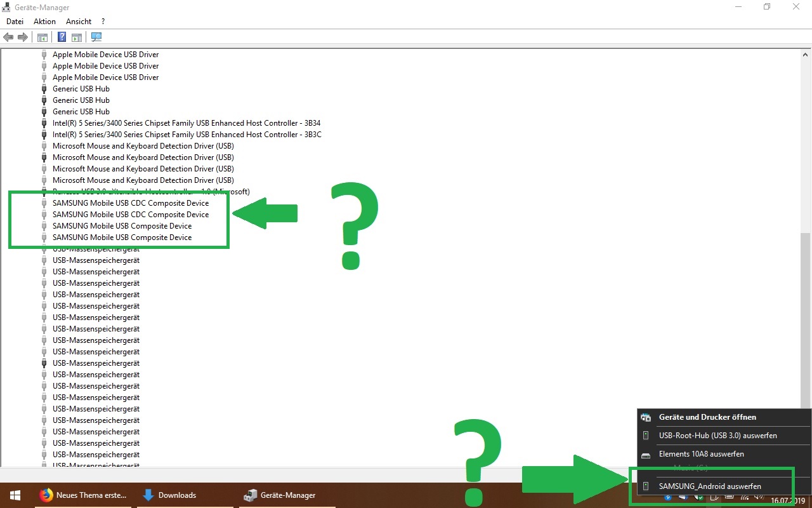
Task: Toggle the action pane toolbar icon
Action: click(77, 37)
